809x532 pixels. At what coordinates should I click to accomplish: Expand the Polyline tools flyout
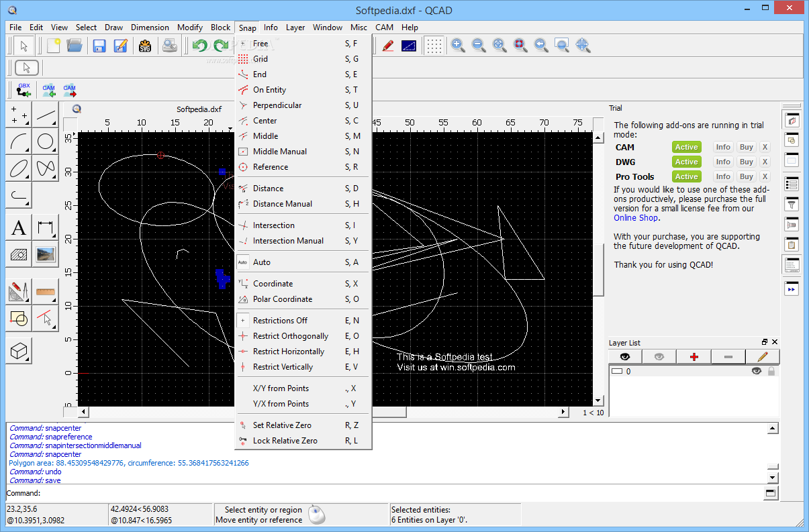(19, 195)
